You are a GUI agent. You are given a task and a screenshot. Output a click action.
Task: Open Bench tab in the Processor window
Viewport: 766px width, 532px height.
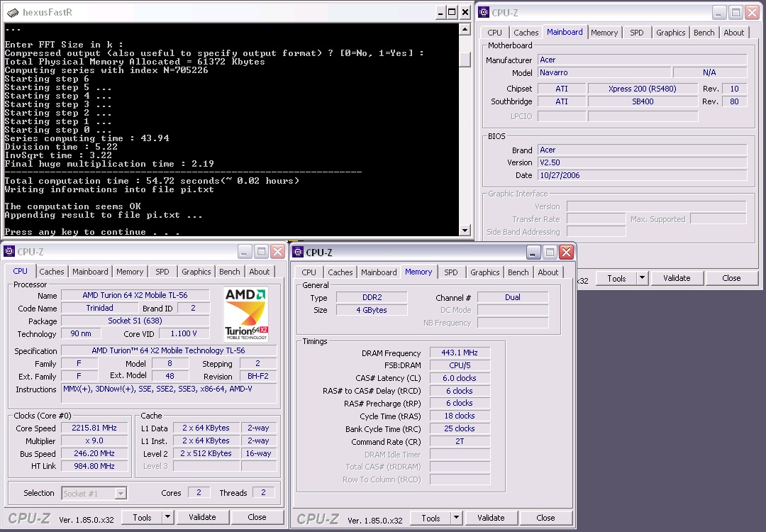tap(230, 272)
